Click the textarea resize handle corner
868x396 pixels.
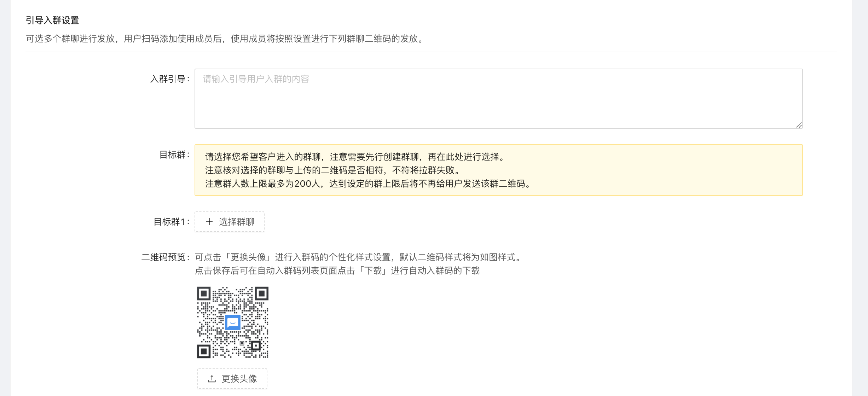pyautogui.click(x=799, y=125)
